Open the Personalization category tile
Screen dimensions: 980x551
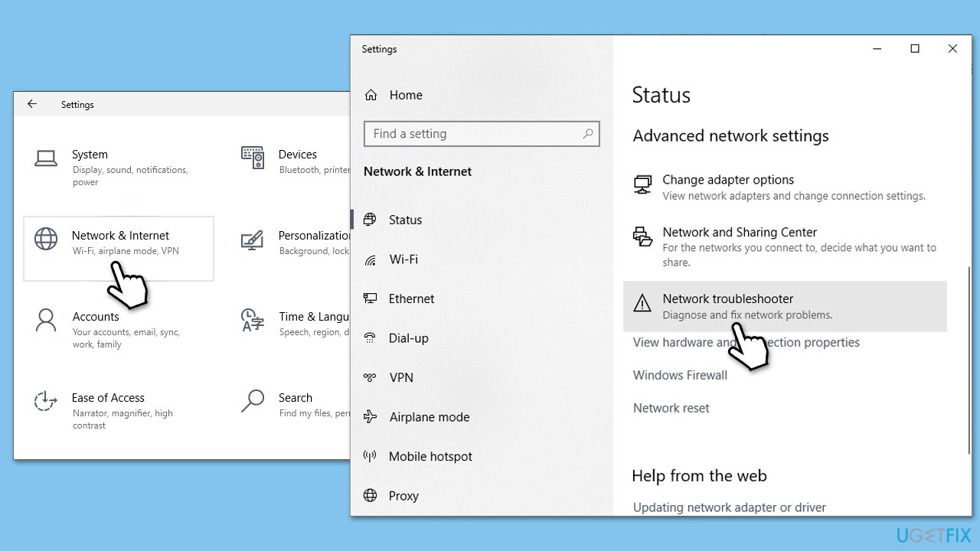[291, 248]
